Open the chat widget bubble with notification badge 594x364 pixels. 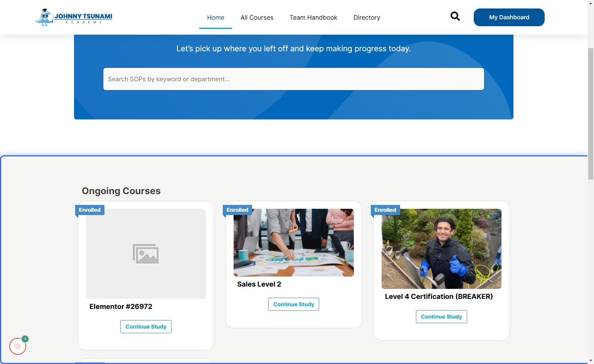tap(18, 346)
